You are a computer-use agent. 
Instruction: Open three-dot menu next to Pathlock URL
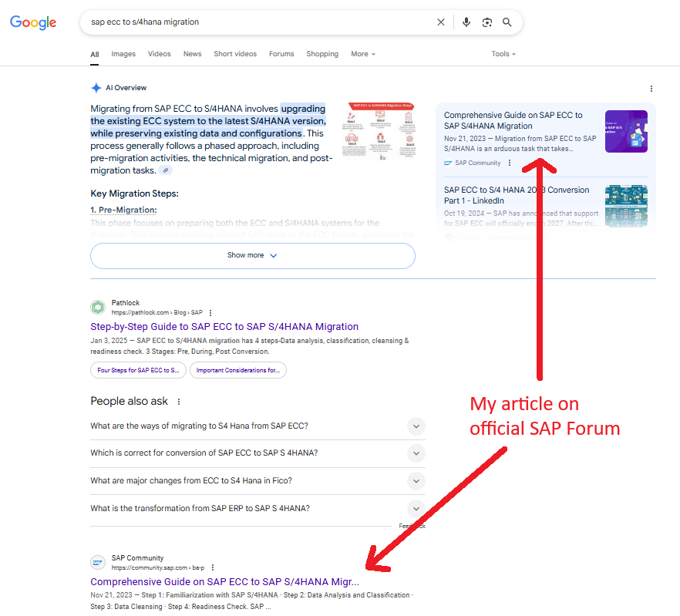pos(210,313)
